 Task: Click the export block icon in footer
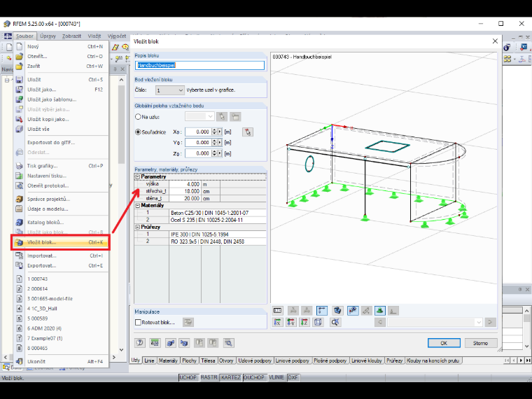170,343
